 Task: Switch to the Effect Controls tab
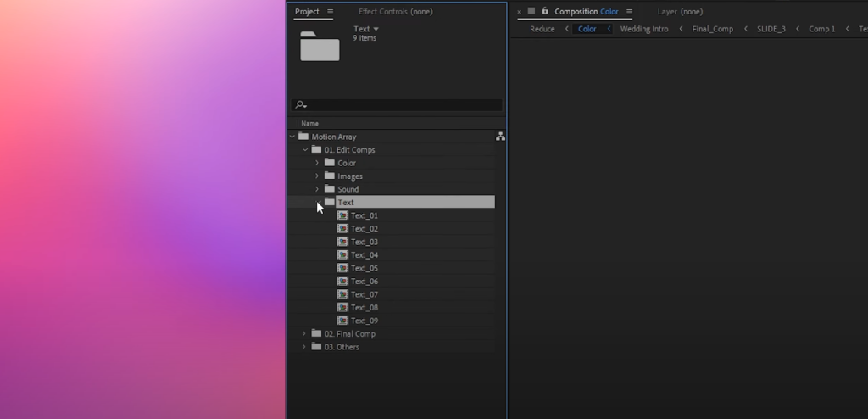[396, 12]
